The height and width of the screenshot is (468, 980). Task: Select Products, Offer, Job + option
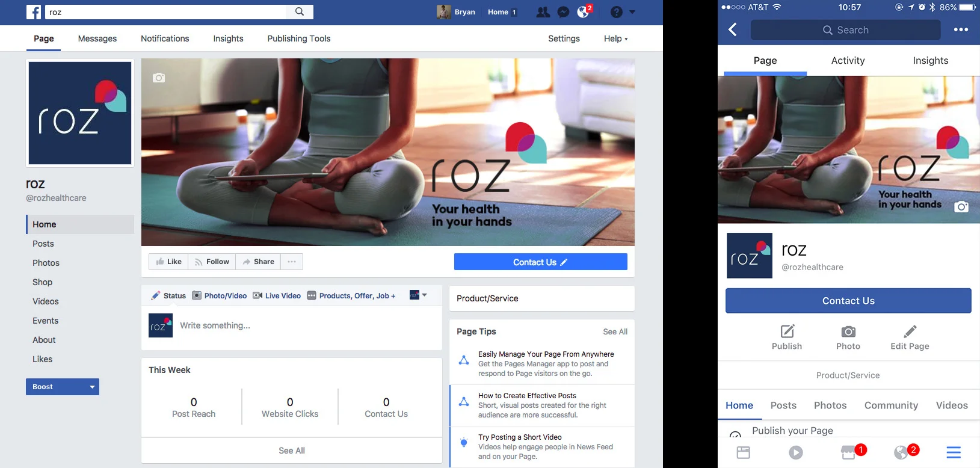351,295
